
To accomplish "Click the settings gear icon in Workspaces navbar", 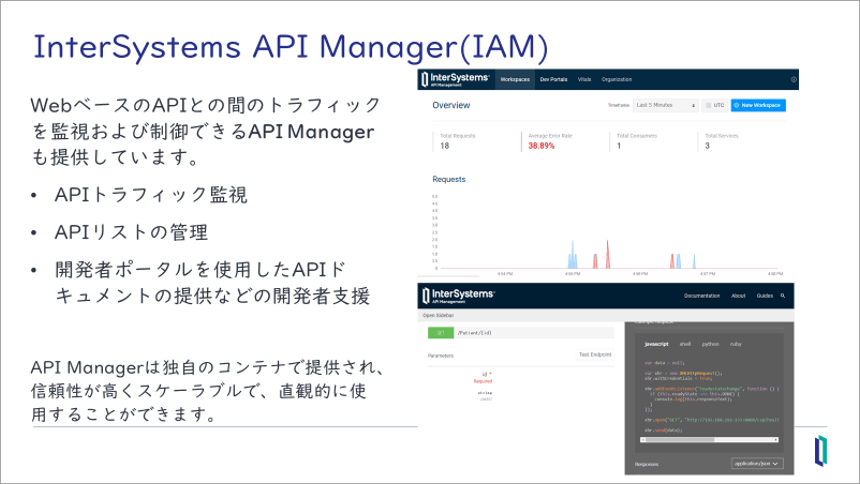I will click(793, 79).
